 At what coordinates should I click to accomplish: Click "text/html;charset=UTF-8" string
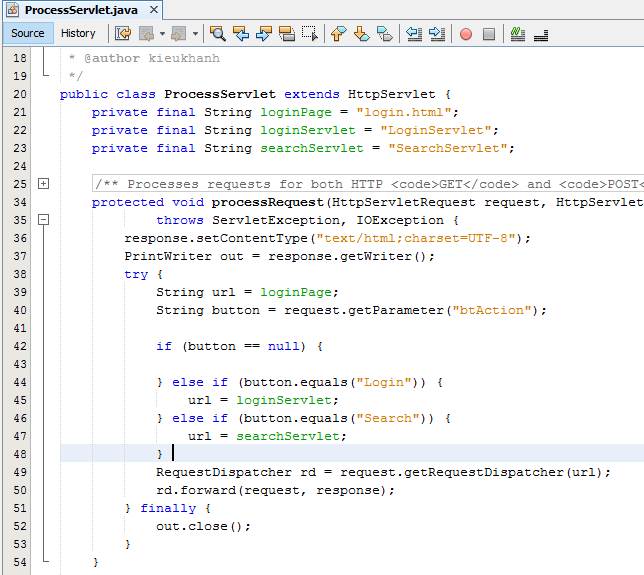click(416, 238)
